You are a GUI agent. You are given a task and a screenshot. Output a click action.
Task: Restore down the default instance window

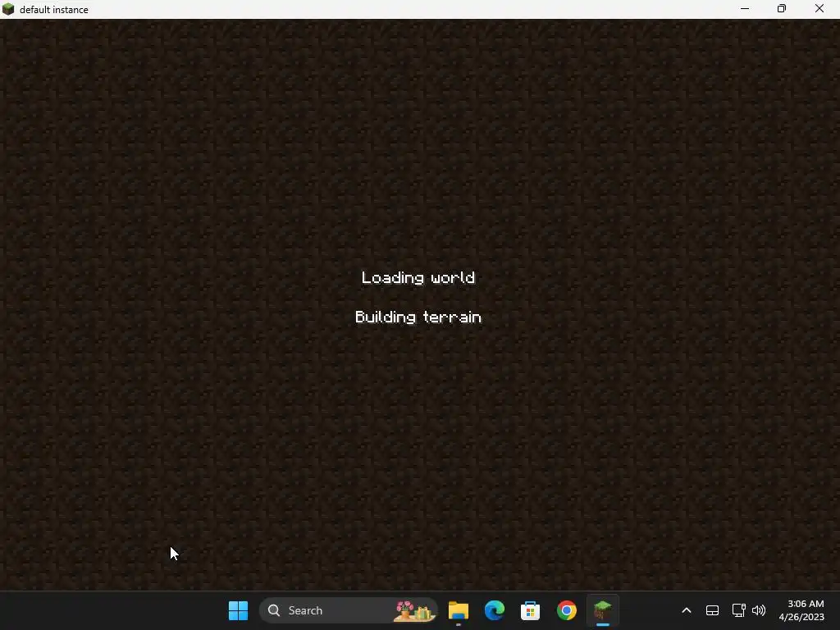[x=782, y=9]
